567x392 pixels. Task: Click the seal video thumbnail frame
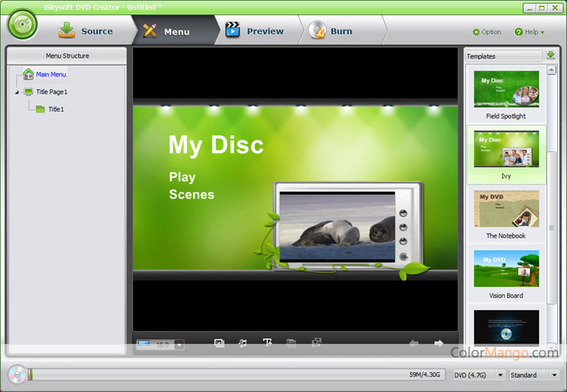tap(337, 226)
